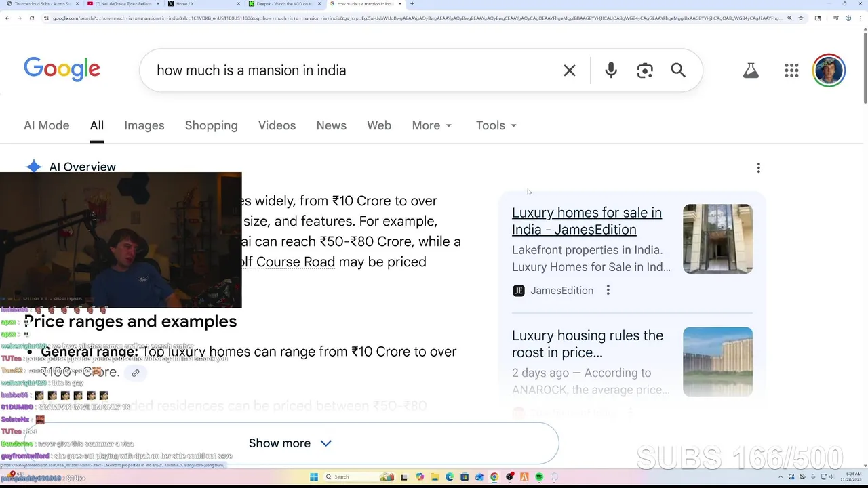
Task: Click the JamesEdition source name
Action: point(561,290)
